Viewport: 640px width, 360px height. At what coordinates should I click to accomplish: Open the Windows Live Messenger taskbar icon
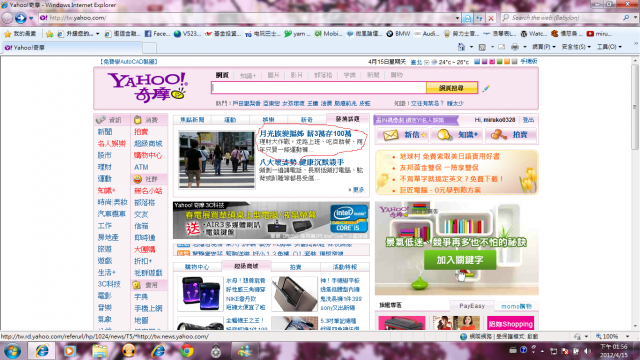pos(245,351)
